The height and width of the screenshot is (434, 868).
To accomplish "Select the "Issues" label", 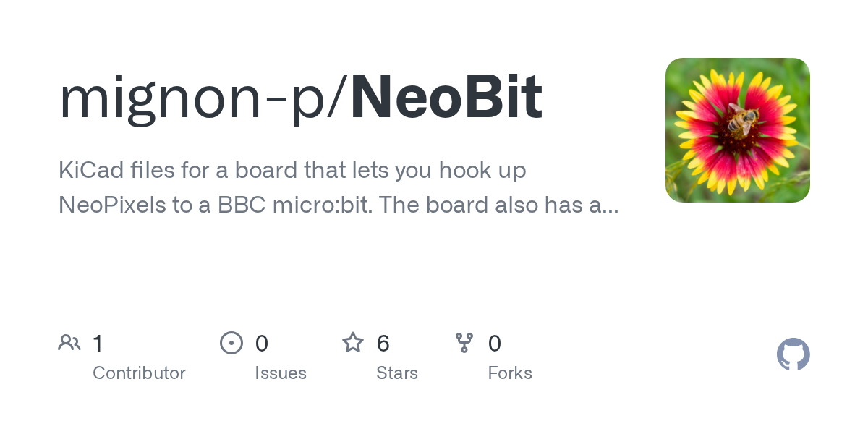I will (x=281, y=373).
